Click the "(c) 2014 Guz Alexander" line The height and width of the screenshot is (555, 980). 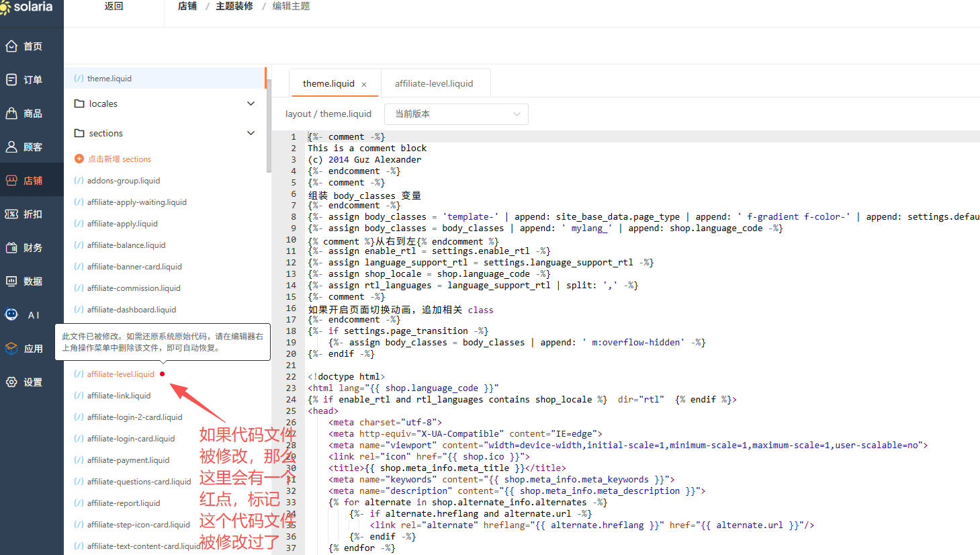tap(365, 160)
